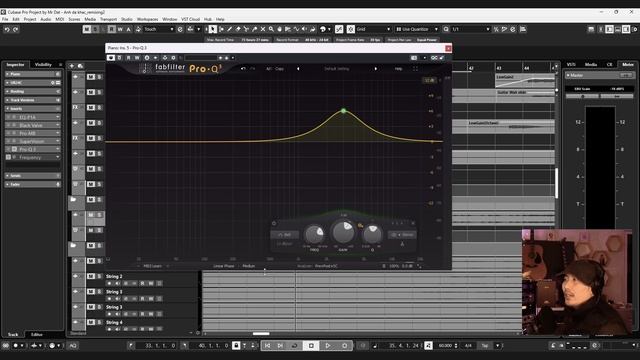Delete the selected EQ band with x
The width and height of the screenshot is (640, 360).
click(x=413, y=223)
